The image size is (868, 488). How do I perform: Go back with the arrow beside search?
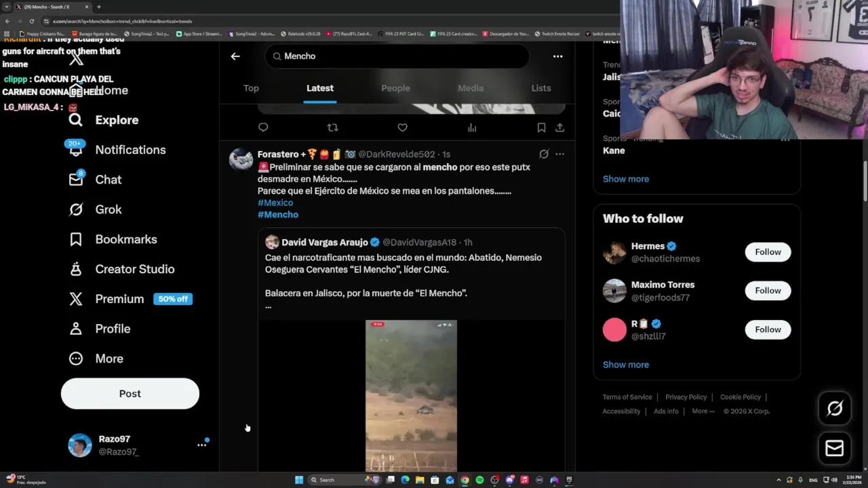tap(235, 56)
